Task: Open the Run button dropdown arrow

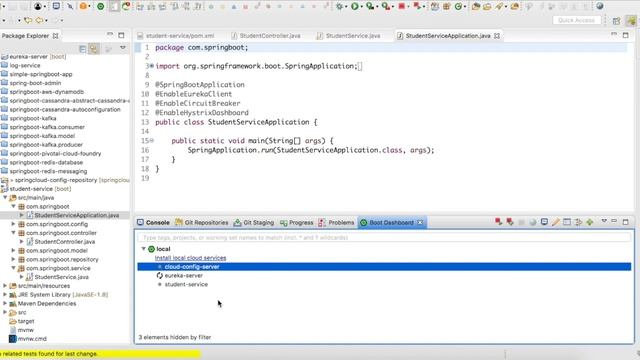Action: tap(362, 7)
